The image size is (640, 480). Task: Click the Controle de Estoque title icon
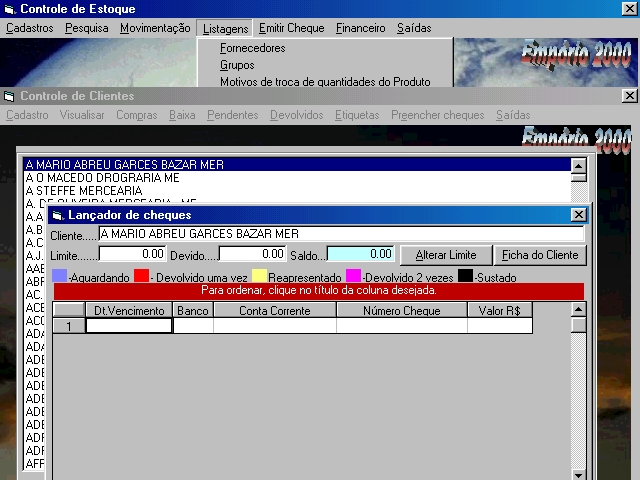coord(9,9)
